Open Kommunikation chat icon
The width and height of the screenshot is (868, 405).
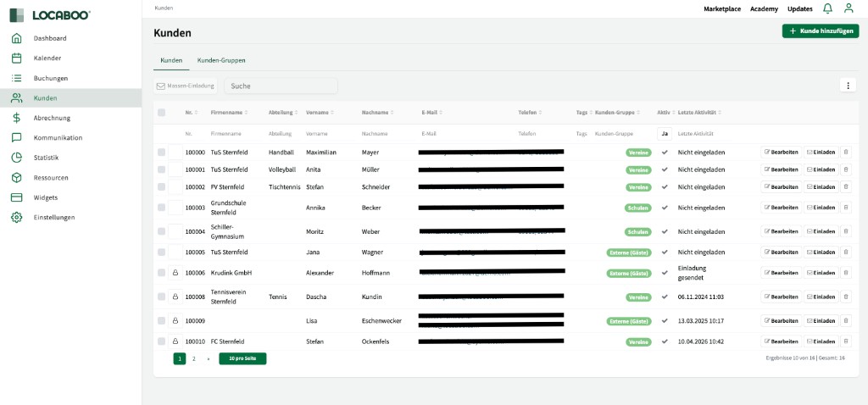coord(17,138)
